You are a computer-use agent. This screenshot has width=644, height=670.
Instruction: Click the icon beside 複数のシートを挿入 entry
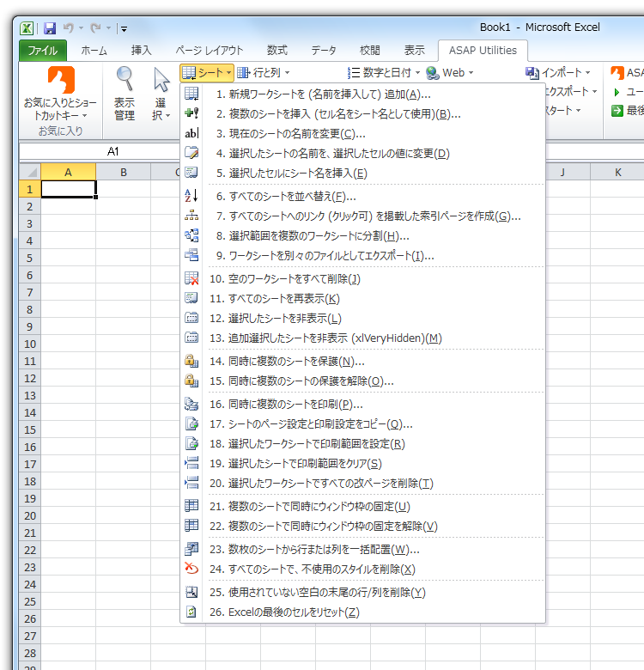point(191,113)
